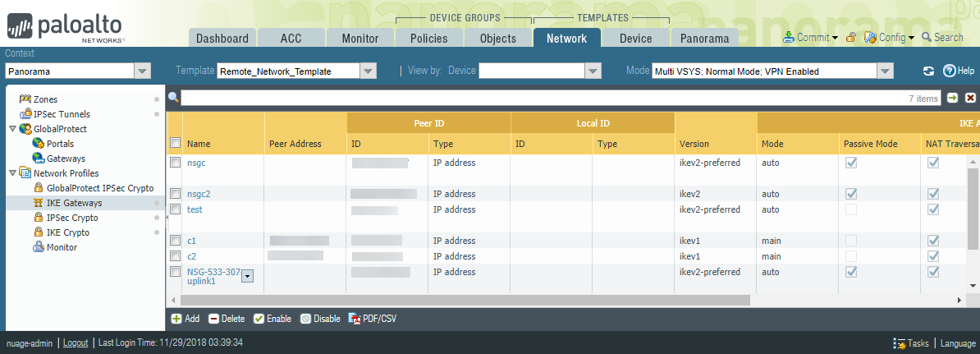Image resolution: width=980 pixels, height=354 pixels.
Task: Open the View by Device dropdown
Action: (x=593, y=71)
